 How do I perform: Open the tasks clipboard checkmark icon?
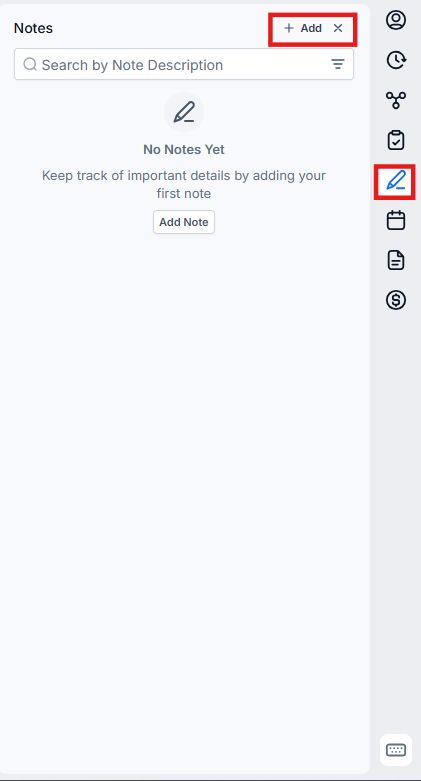tap(396, 140)
